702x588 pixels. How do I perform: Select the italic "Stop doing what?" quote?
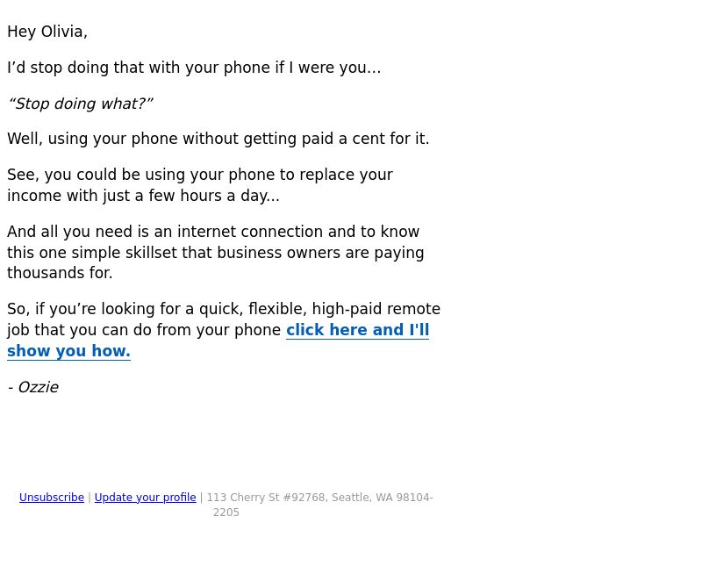click(81, 104)
